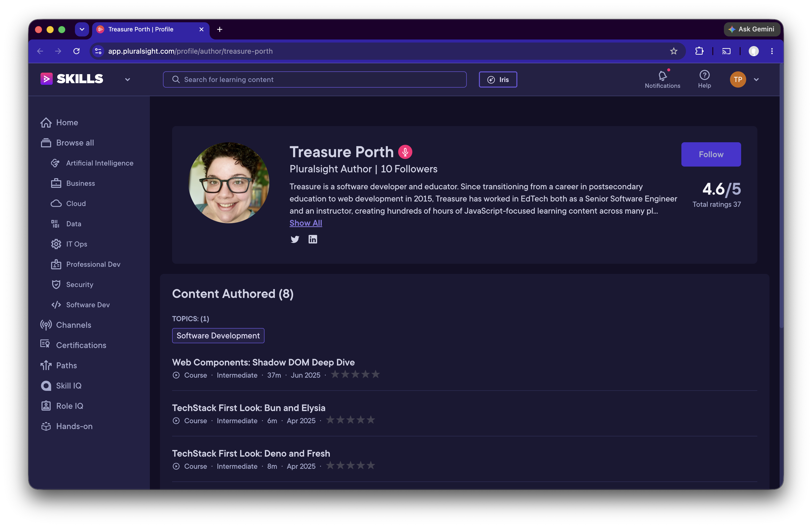This screenshot has width=812, height=527.
Task: Bookmark page with the star icon
Action: (x=674, y=51)
